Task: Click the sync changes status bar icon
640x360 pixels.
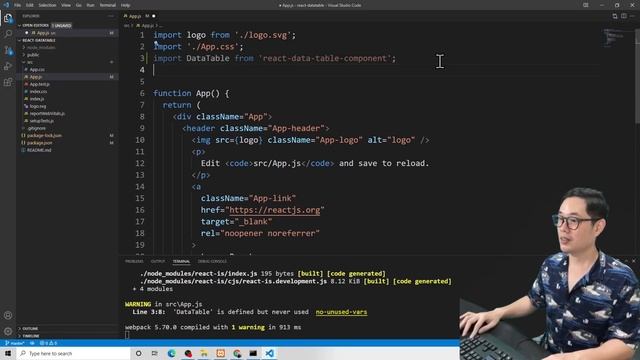Action: click(x=32, y=343)
